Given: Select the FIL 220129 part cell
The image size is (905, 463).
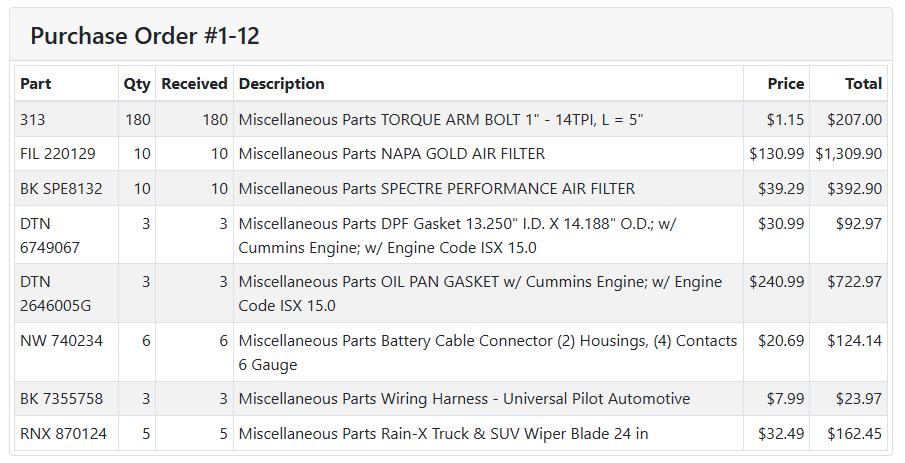Looking at the screenshot, I should pyautogui.click(x=58, y=154).
